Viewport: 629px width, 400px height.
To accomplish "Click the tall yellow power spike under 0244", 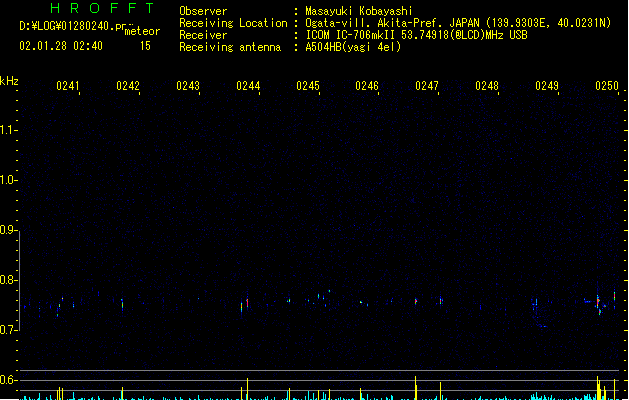I will pyautogui.click(x=248, y=389).
